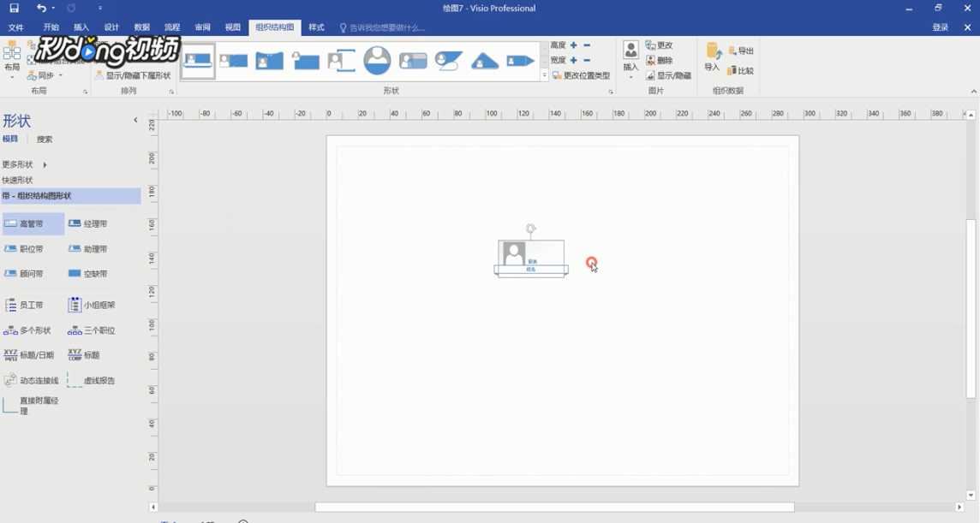Open the 形状 group dialog launcher
The width and height of the screenshot is (980, 523).
[611, 92]
